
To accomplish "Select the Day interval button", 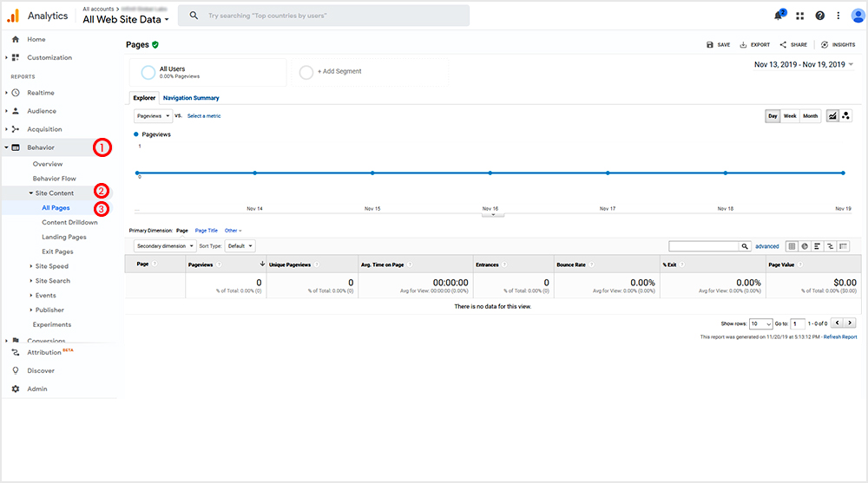I will pos(773,115).
